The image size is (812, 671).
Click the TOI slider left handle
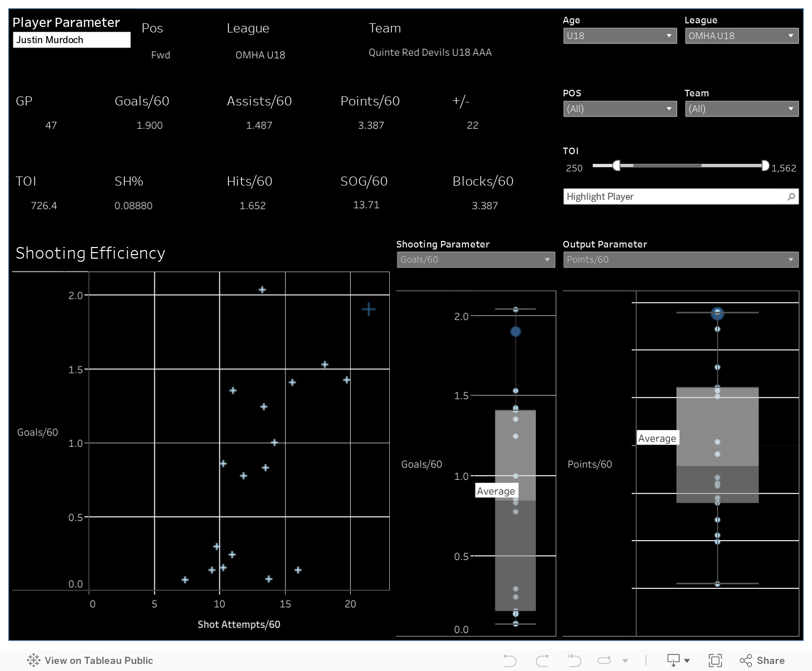click(616, 165)
